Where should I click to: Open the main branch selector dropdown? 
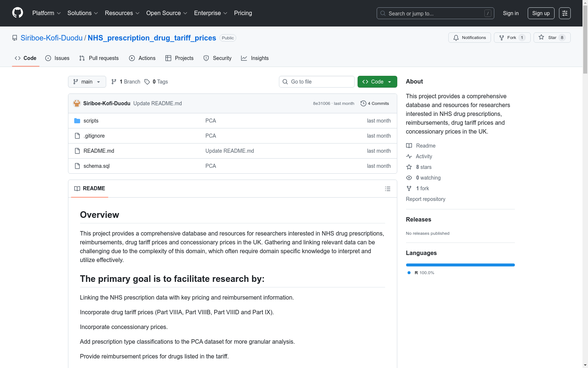(x=87, y=82)
